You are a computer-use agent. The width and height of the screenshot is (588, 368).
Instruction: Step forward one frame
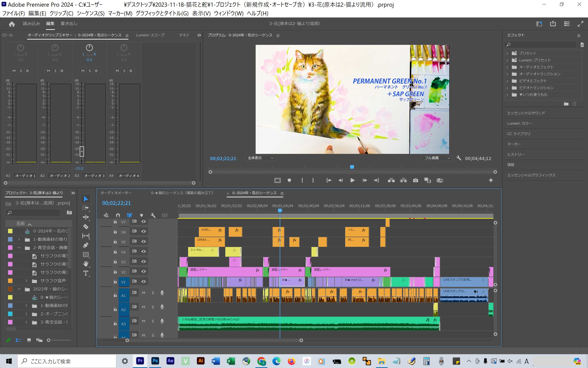tap(365, 180)
